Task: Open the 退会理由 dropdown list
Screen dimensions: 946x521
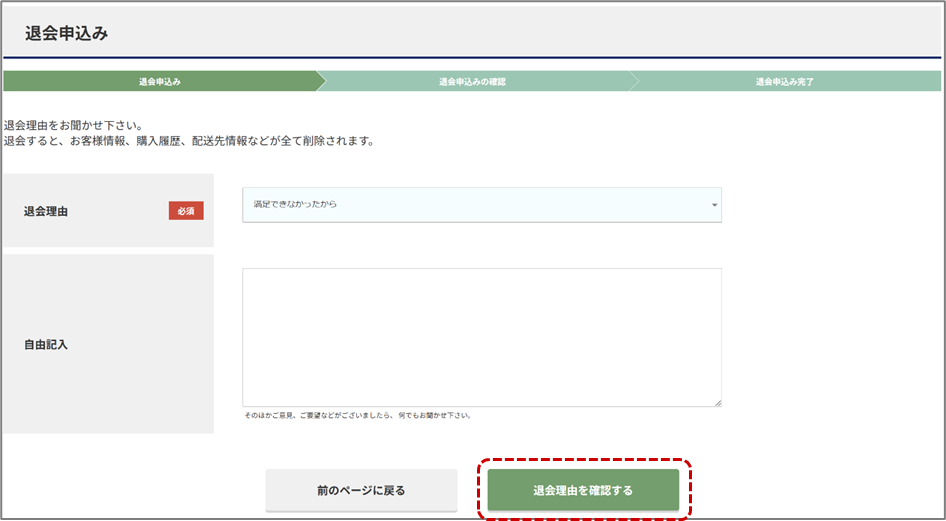Action: pos(481,204)
